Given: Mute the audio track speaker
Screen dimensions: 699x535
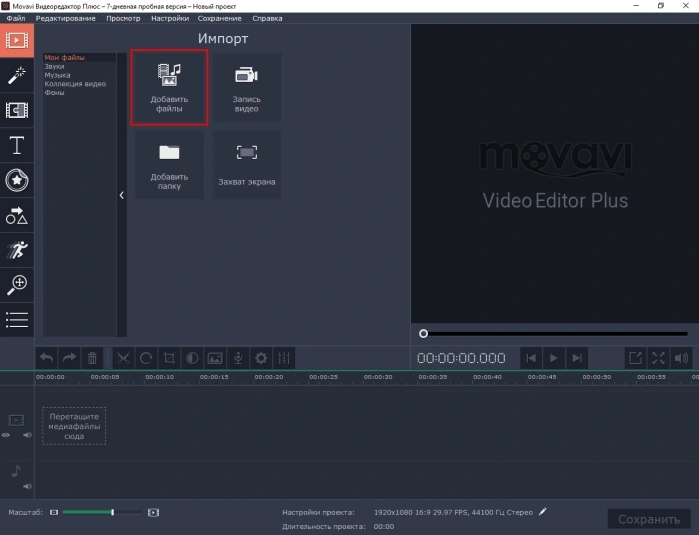Looking at the screenshot, I should pyautogui.click(x=27, y=486).
